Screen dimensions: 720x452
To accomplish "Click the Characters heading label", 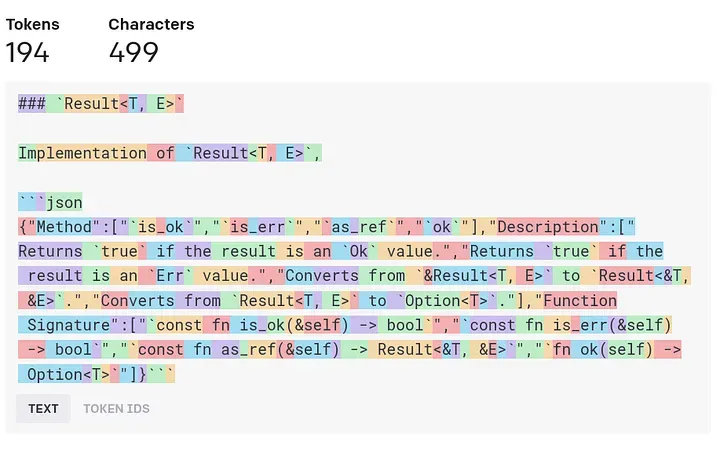I will [151, 24].
